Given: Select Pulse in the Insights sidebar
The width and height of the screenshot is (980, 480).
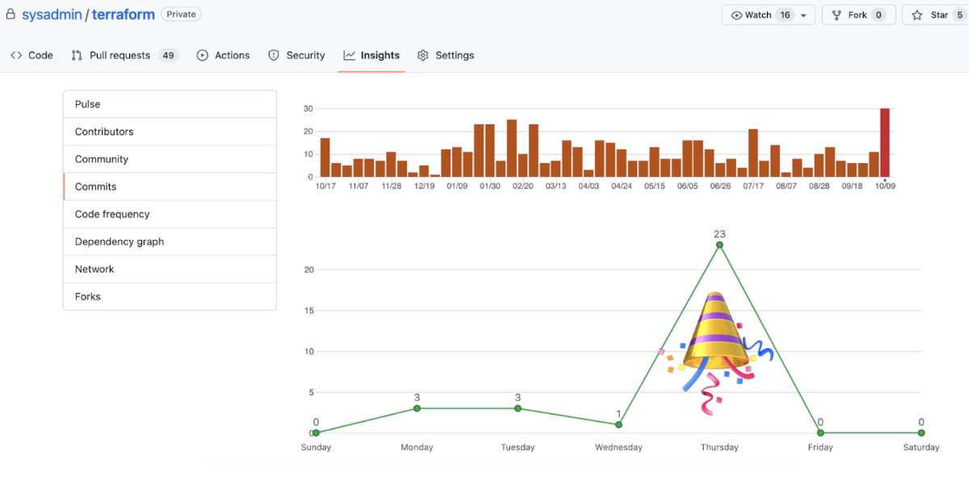Looking at the screenshot, I should click(88, 104).
